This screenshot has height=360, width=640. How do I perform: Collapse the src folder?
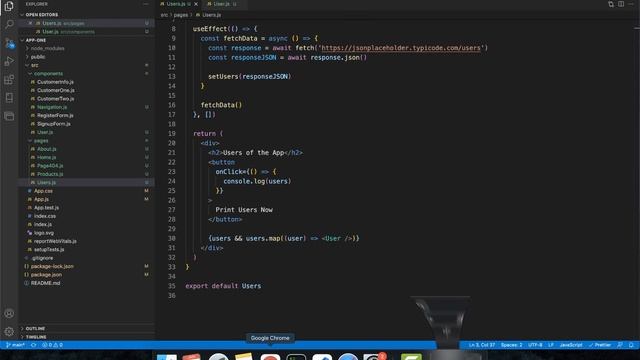coord(34,65)
